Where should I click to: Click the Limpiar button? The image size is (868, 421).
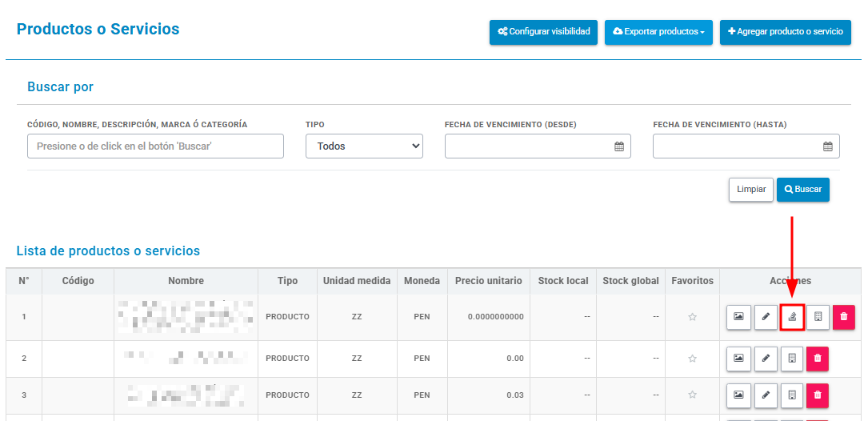tap(751, 190)
